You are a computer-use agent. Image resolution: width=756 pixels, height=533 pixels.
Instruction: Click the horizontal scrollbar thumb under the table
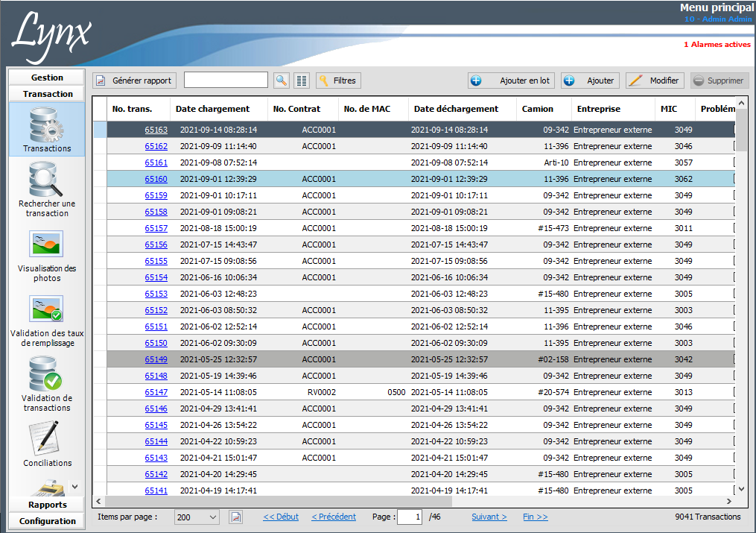click(x=279, y=501)
